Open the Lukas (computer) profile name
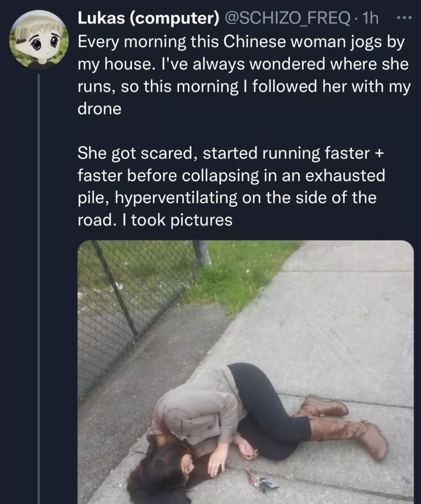The height and width of the screenshot is (504, 421). (148, 19)
